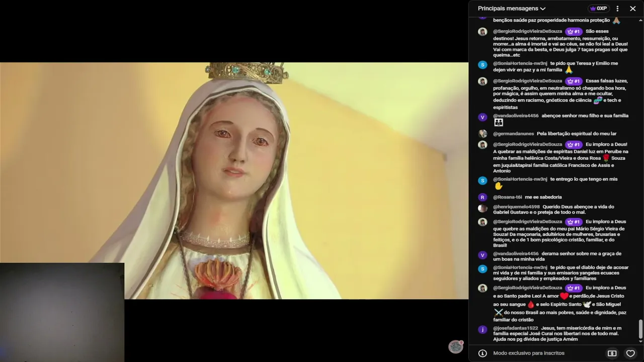Click the message "Jesus, tem misericórdia de mim"
Screen dimensions: 644x362
tap(557, 334)
